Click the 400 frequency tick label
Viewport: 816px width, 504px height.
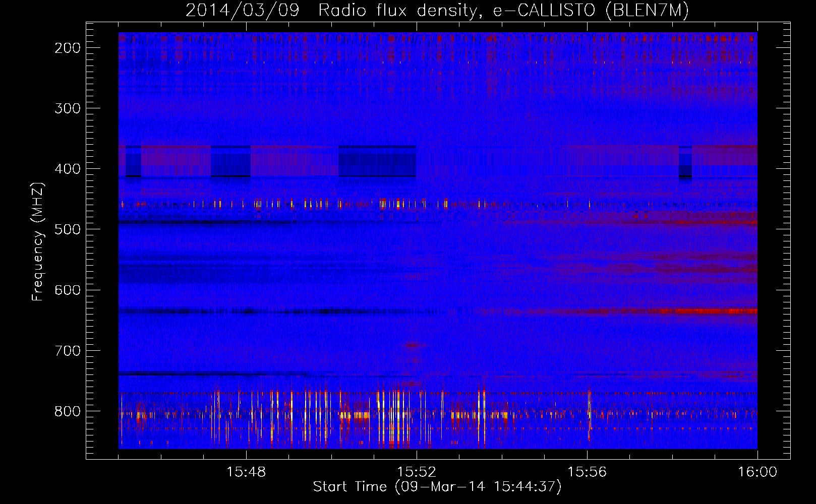point(68,169)
